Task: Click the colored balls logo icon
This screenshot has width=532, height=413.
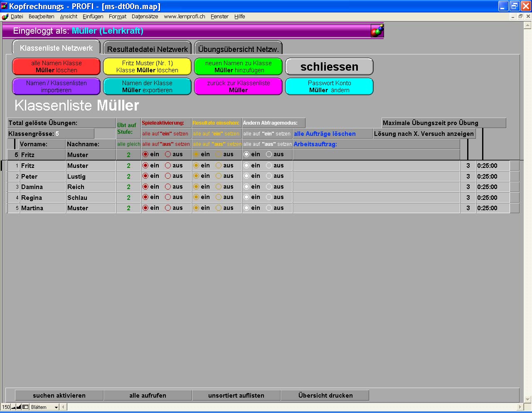Action: (377, 31)
